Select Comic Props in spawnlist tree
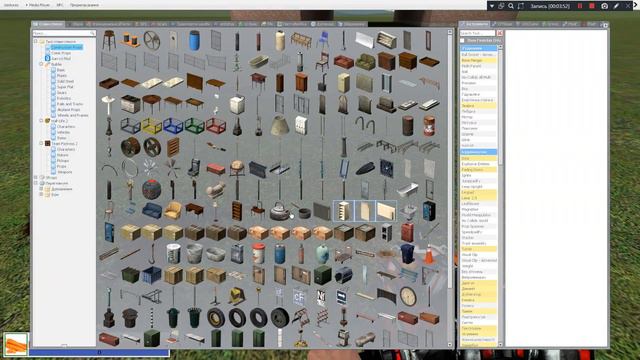The height and width of the screenshot is (360, 640). 61,53
